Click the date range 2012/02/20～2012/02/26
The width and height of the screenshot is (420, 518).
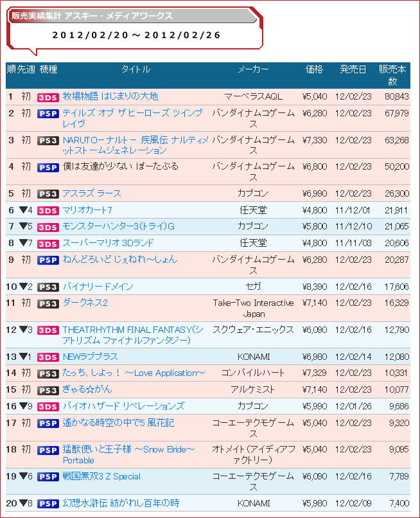pos(136,35)
